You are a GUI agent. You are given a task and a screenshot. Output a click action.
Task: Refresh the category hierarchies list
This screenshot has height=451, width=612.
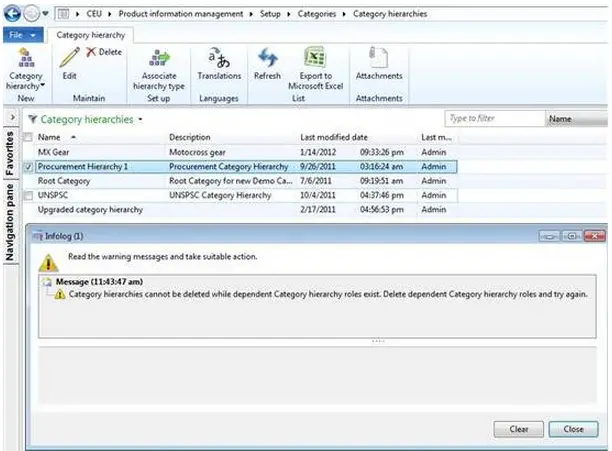tap(267, 60)
